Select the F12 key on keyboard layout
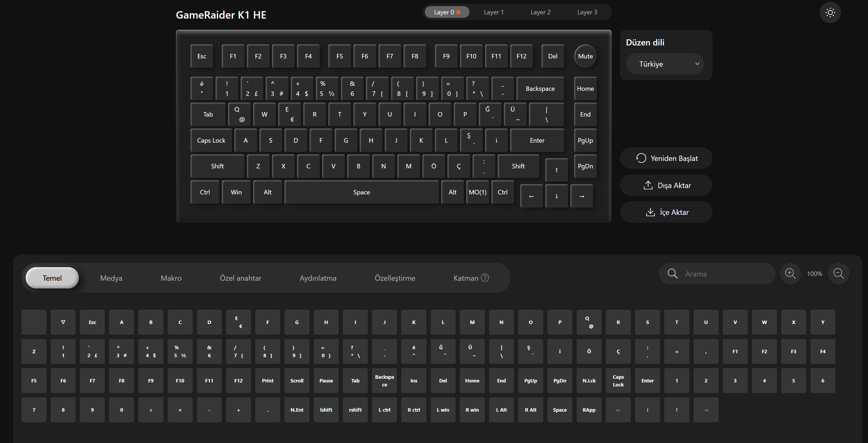Screen dimensions: 868x443 (x=521, y=56)
